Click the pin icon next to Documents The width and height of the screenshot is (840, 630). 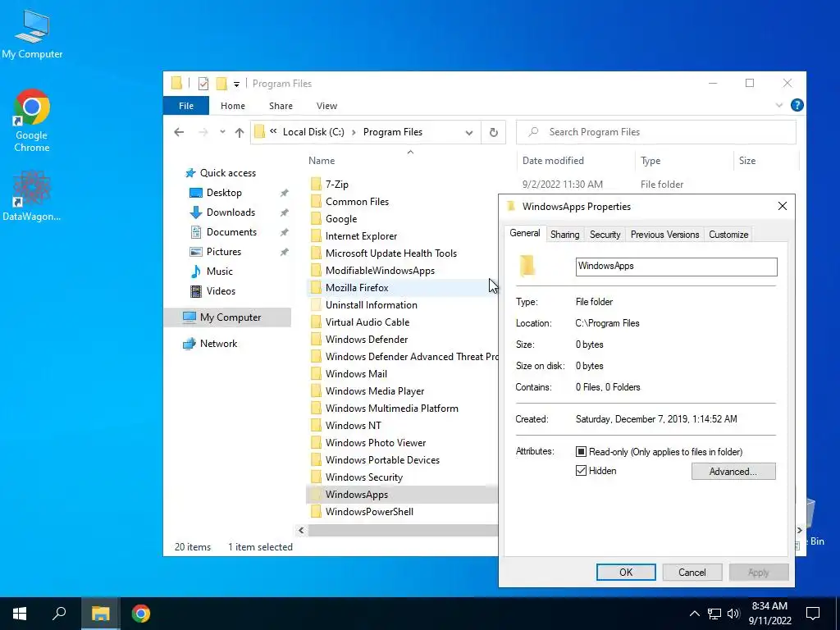coord(284,232)
